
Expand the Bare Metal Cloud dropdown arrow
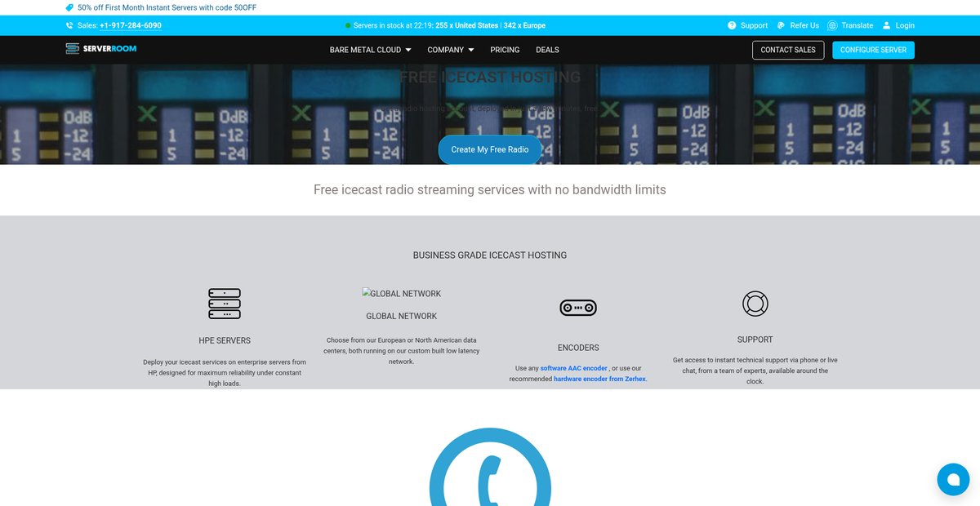click(408, 50)
